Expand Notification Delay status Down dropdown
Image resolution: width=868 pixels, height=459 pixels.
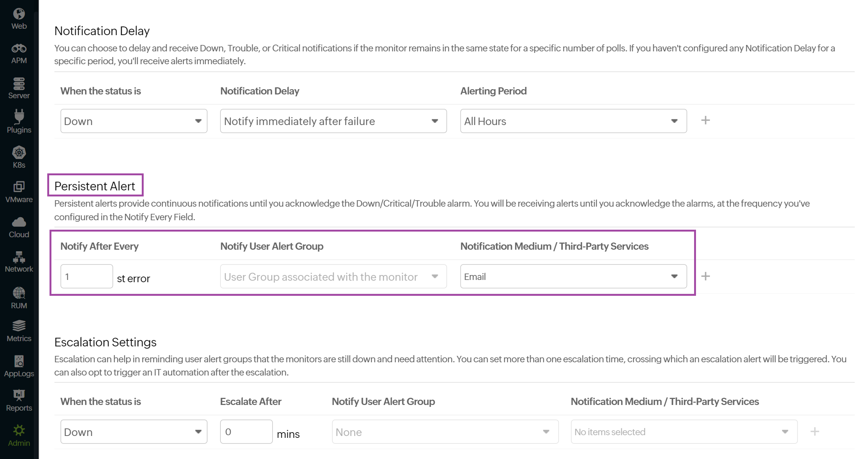coord(133,121)
